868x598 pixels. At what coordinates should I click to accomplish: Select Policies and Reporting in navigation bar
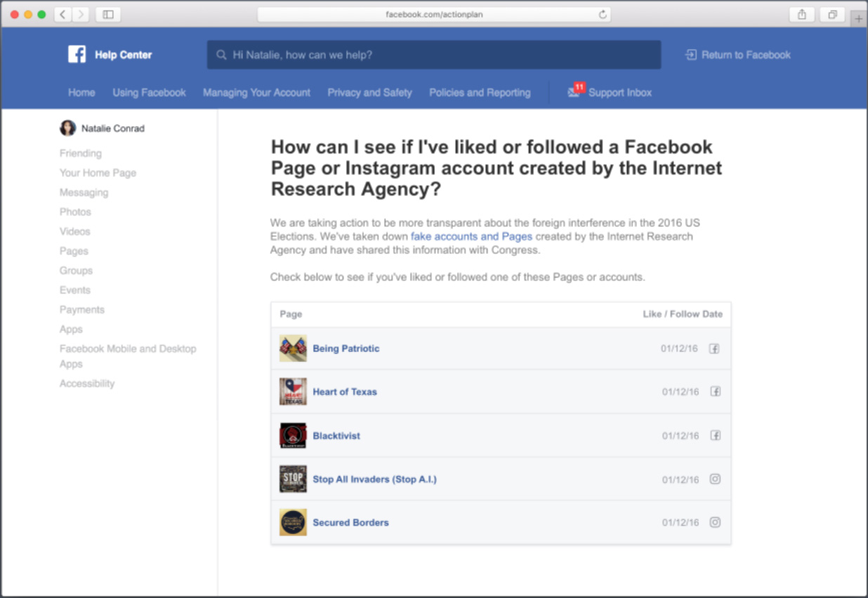[480, 93]
